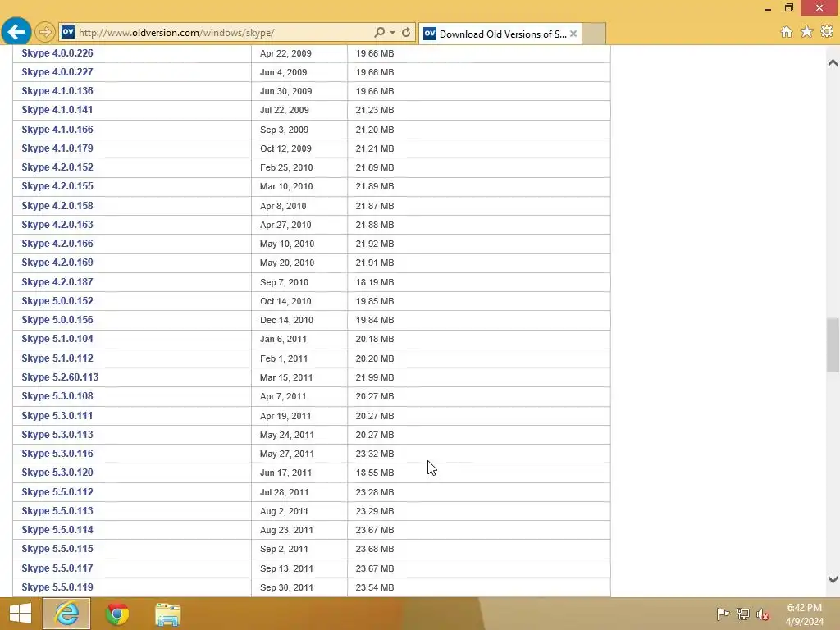
Task: Open the Skype 4.2.0.169 link
Action: pyautogui.click(x=57, y=262)
